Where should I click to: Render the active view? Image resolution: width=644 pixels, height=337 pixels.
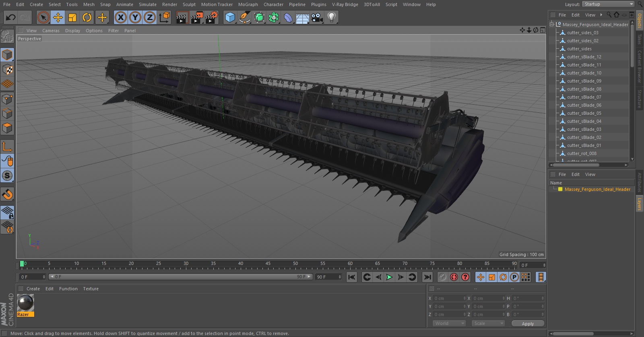coord(182,17)
